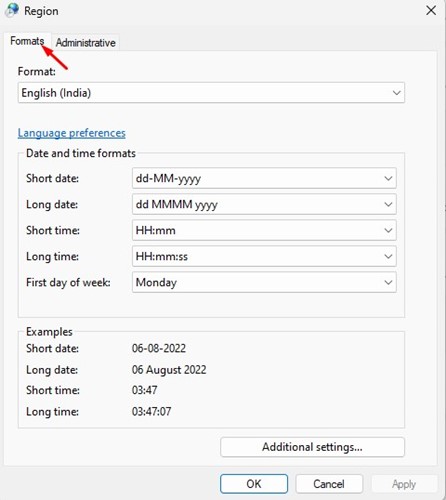Expand the Short date format dropdown
This screenshot has width=446, height=500.
pos(264,178)
